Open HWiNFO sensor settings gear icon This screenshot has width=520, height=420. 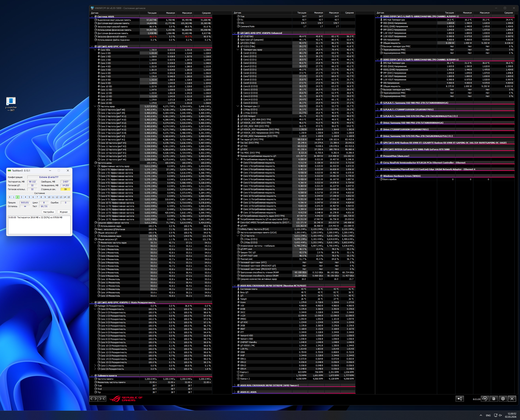pos(503,399)
